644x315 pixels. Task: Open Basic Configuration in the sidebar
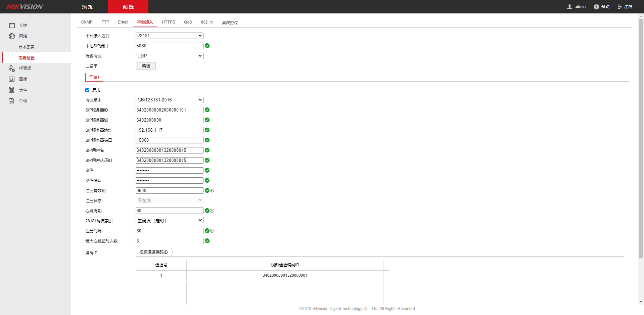tap(27, 47)
